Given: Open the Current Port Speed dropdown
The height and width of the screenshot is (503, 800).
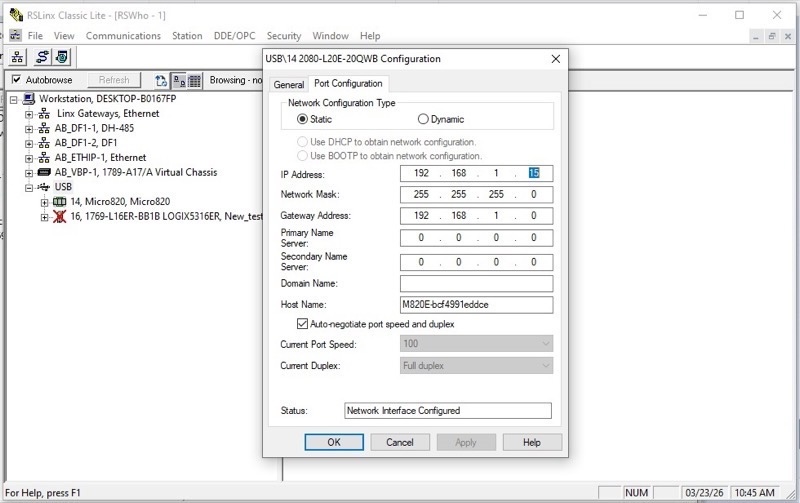Looking at the screenshot, I should click(477, 344).
